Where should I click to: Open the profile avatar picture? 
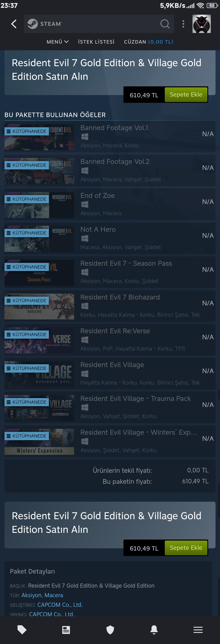pyautogui.click(x=201, y=24)
